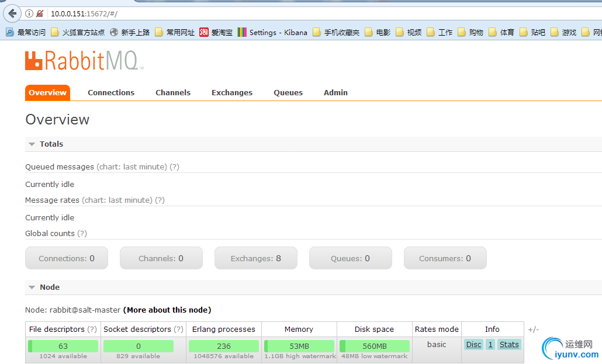Viewport: 602px width, 364px height.
Task: Open the 手机收藏夹 bookmark folder
Action: (x=336, y=32)
